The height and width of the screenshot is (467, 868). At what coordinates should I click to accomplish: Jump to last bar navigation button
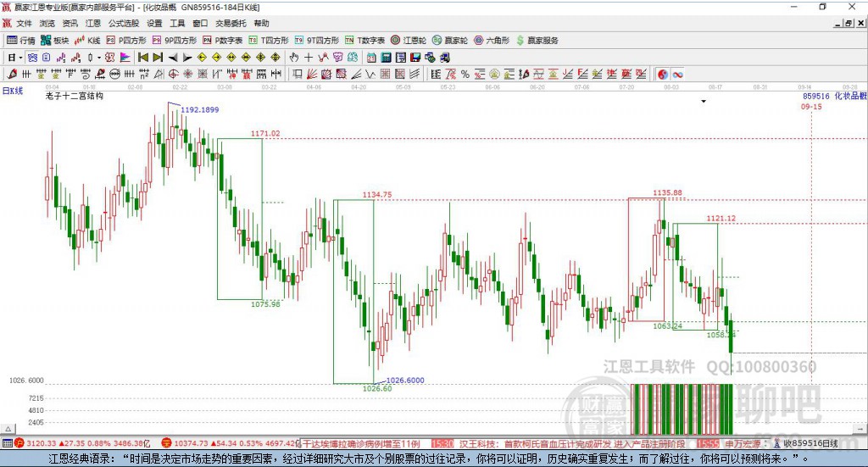point(158,58)
